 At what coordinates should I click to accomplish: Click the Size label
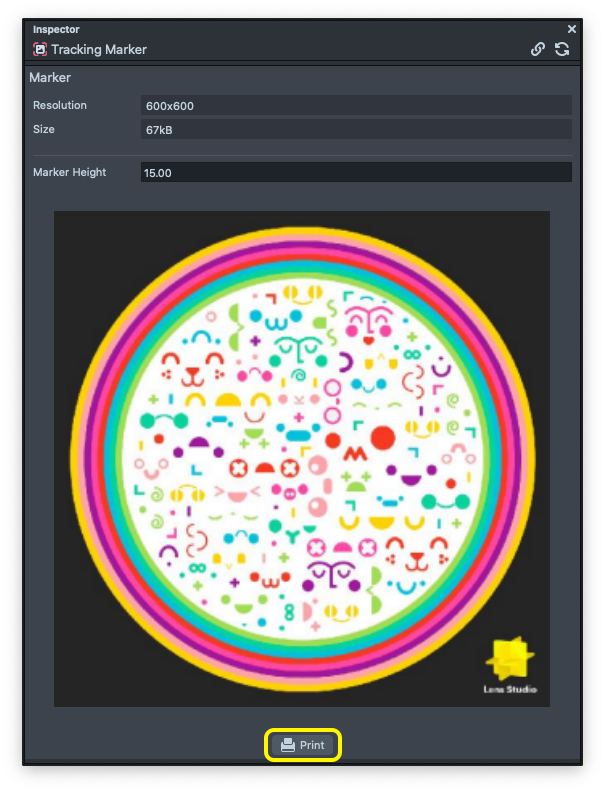pos(44,129)
